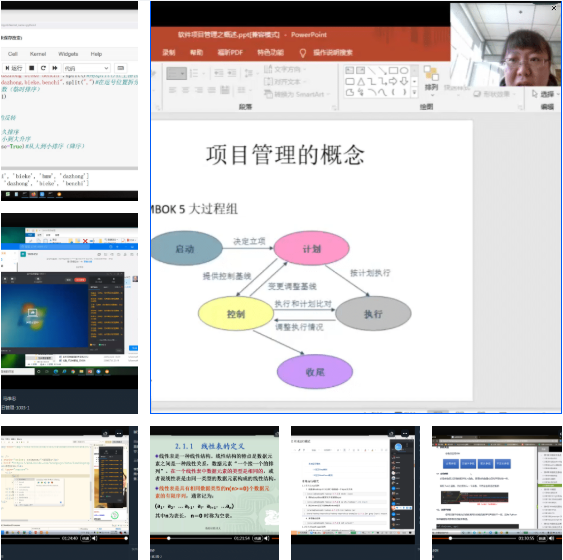Restart kernel using the circular arrow icon
The image size is (563, 560).
(43, 68)
